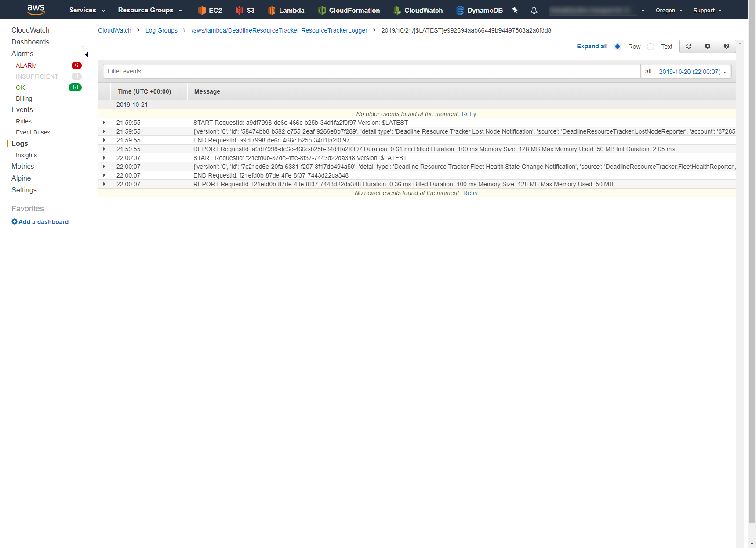Open log view settings gear icon
The width and height of the screenshot is (756, 548).
coord(708,46)
